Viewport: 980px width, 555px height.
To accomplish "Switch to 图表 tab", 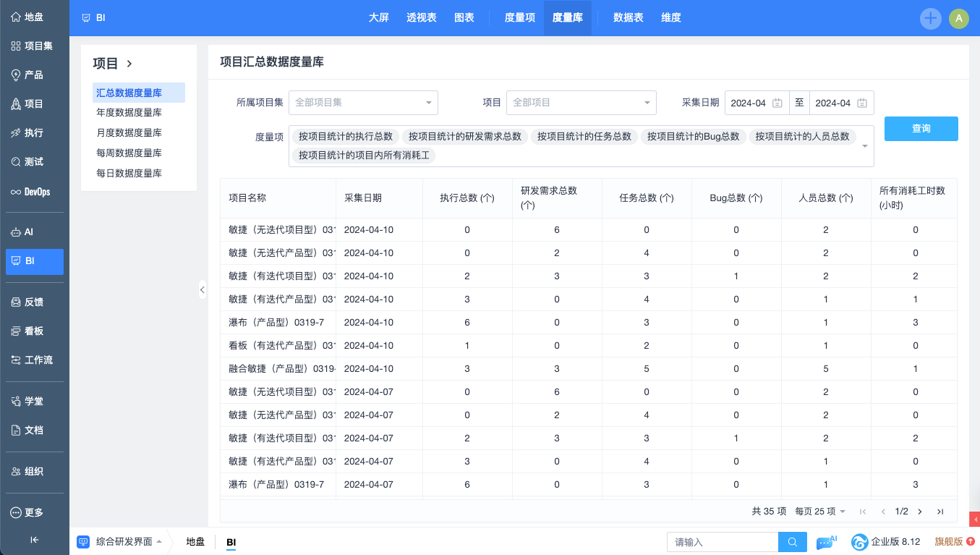I will [464, 18].
